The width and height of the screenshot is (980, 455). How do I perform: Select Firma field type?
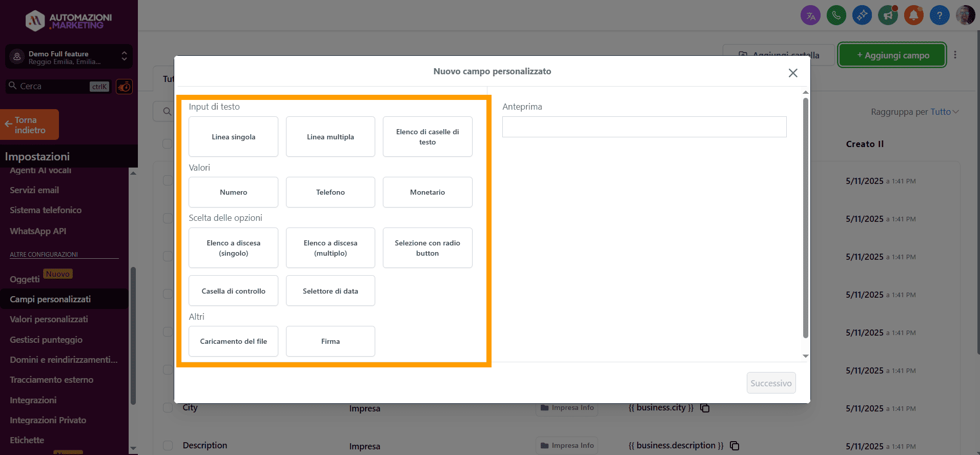tap(331, 341)
